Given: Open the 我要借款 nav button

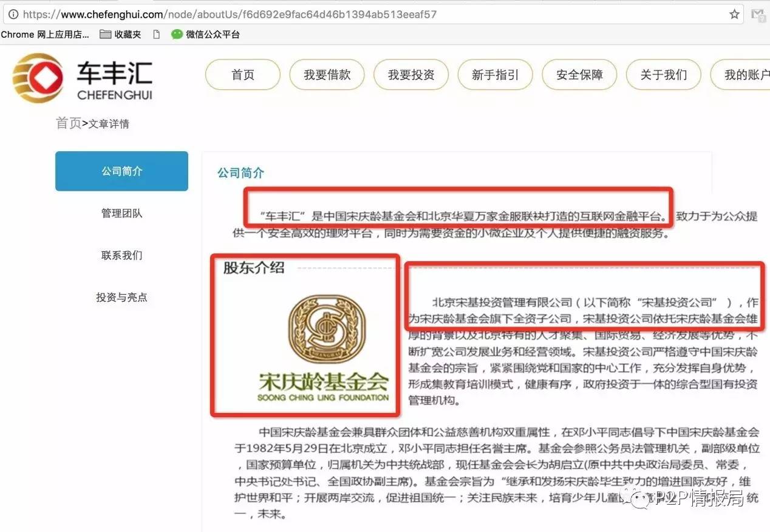Looking at the screenshot, I should tap(327, 75).
